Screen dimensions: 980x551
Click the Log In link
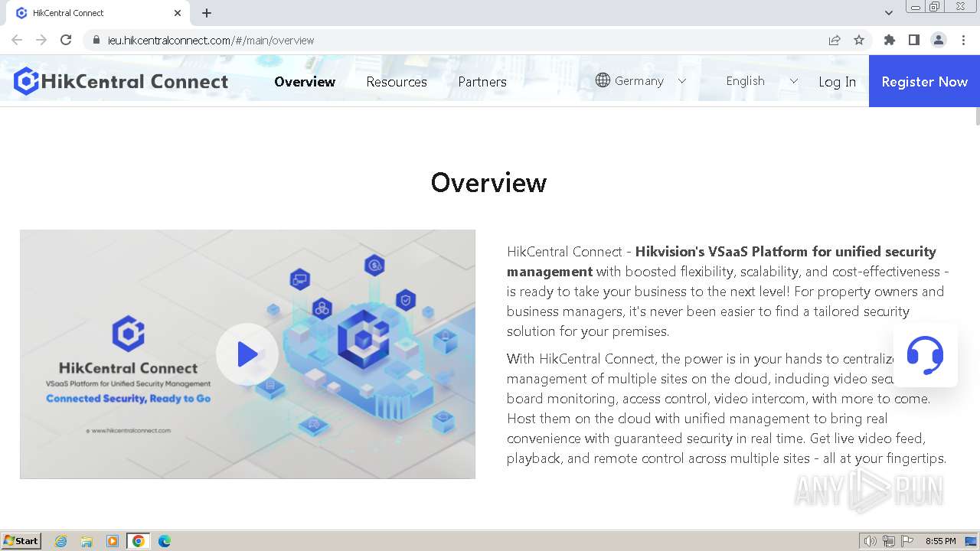(837, 82)
